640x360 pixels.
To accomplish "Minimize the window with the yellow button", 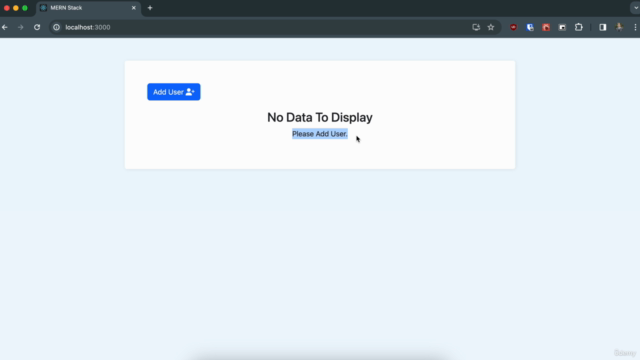I will pyautogui.click(x=16, y=8).
